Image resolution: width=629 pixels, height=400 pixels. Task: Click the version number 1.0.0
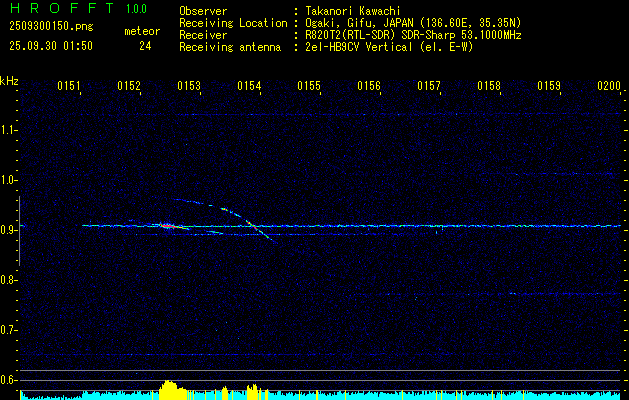pyautogui.click(x=136, y=9)
